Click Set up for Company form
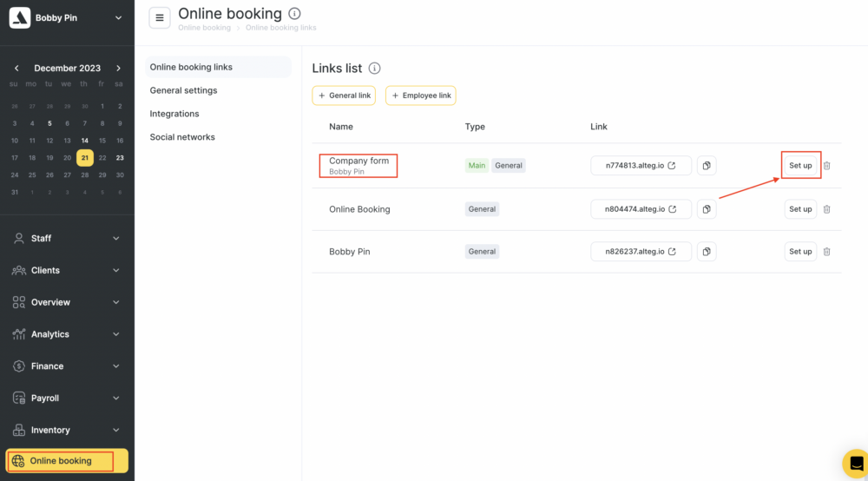The image size is (868, 481). coord(800,165)
